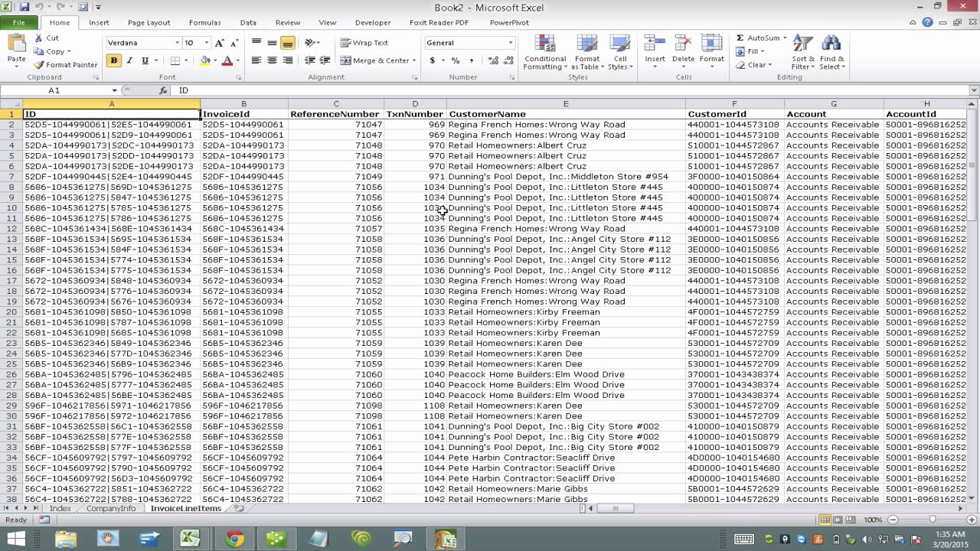Screen dimensions: 980x551
Task: Decrease font size with the Shrink Font icon
Action: pyautogui.click(x=235, y=43)
